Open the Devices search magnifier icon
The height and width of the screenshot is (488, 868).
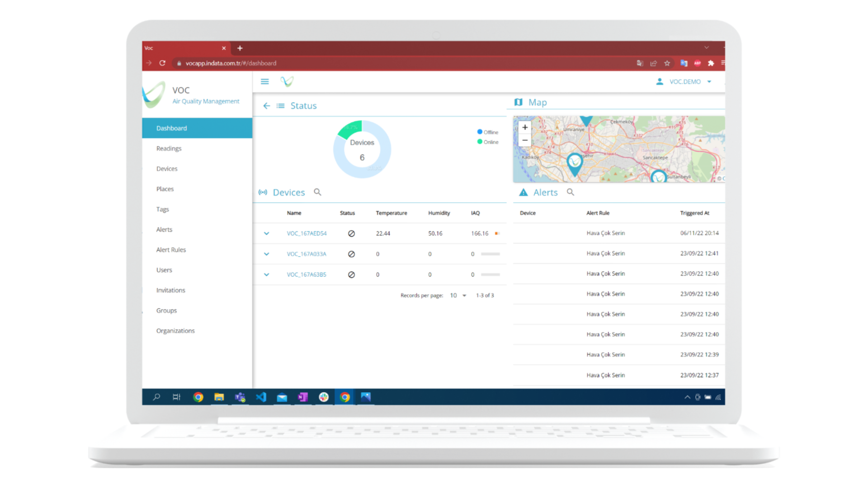point(317,192)
